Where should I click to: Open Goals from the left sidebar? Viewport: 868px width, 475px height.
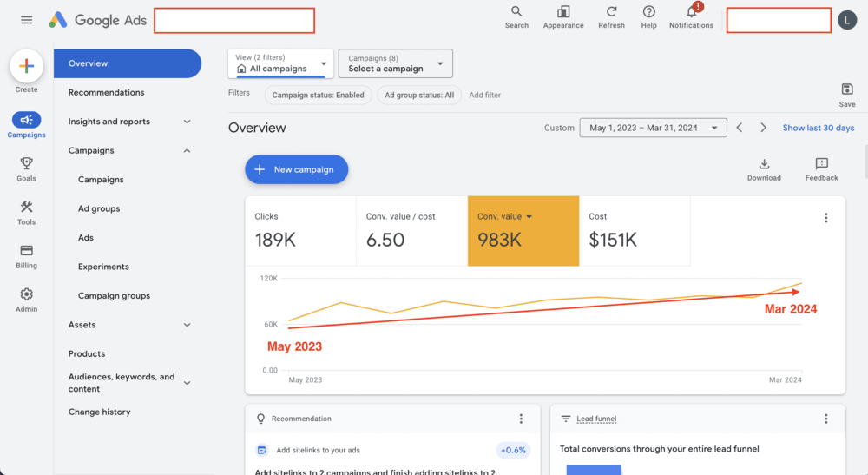26,168
